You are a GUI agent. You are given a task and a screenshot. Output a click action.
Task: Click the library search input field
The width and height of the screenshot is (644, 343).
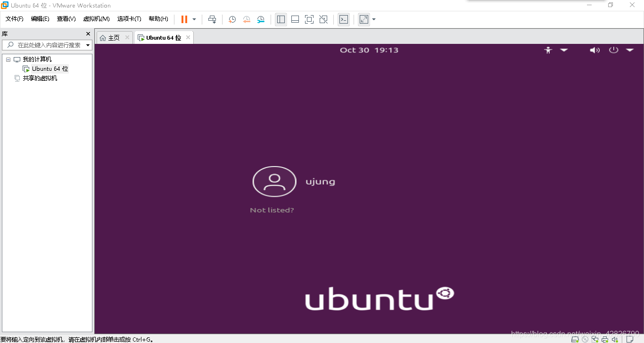[x=46, y=45]
